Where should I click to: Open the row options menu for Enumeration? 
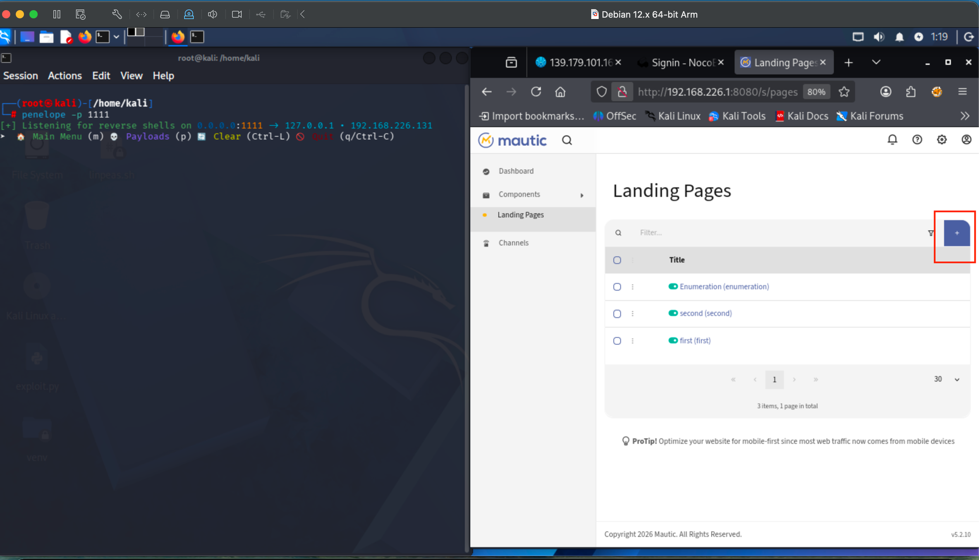632,287
